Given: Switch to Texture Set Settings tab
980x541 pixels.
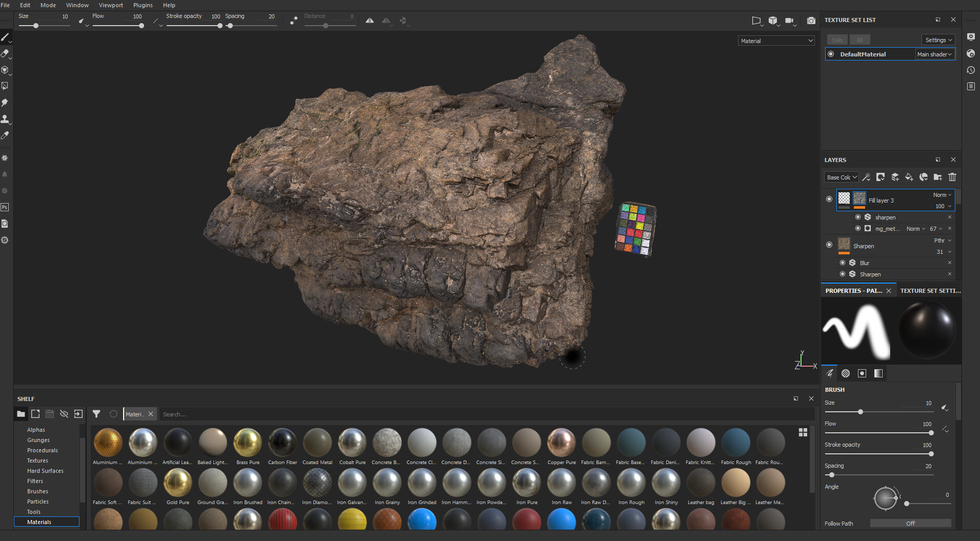Looking at the screenshot, I should (930, 290).
